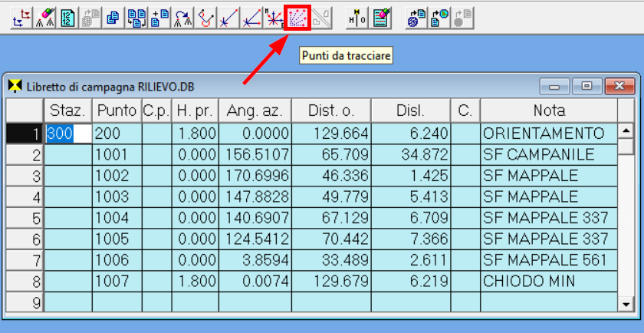
Task: Select the Disl. cell 5.413
Action: point(411,197)
